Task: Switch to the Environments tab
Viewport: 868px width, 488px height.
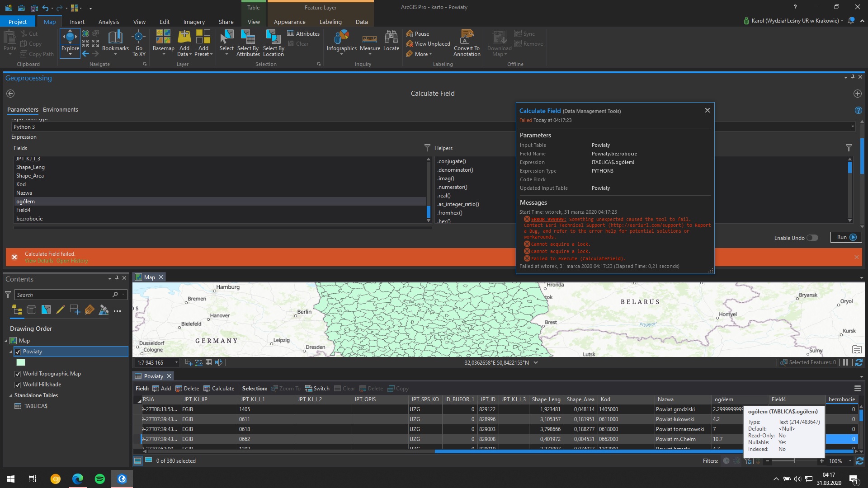Action: tap(61, 110)
